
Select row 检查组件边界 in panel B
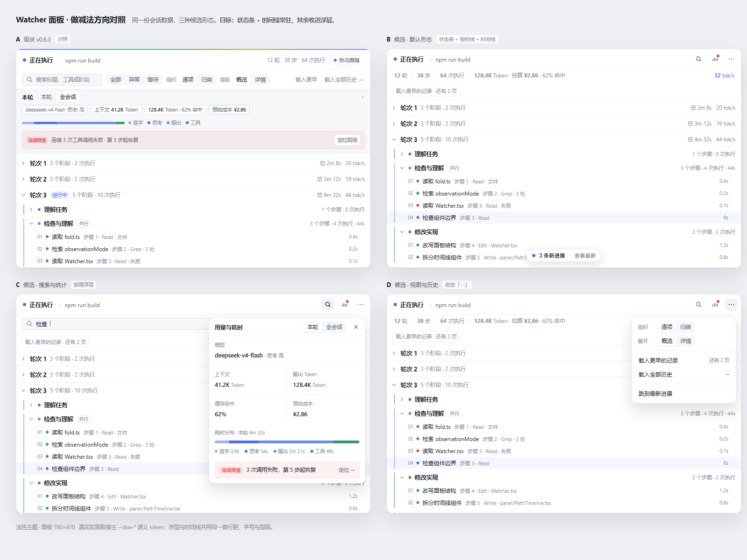coord(564,218)
